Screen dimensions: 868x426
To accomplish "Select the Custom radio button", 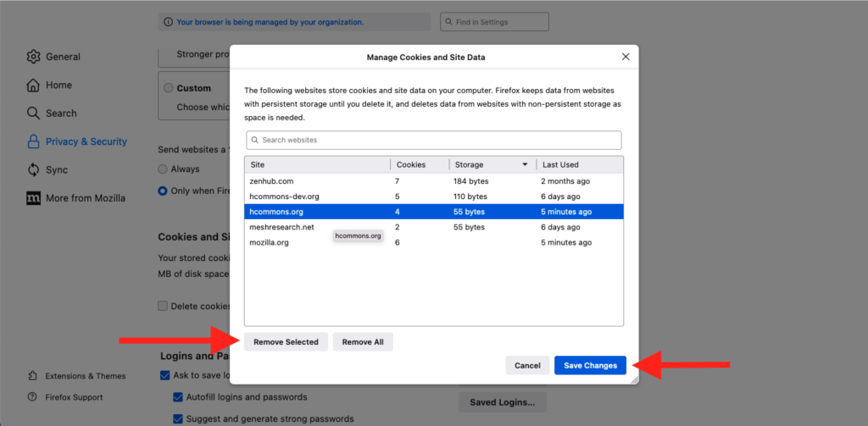I will click(169, 88).
